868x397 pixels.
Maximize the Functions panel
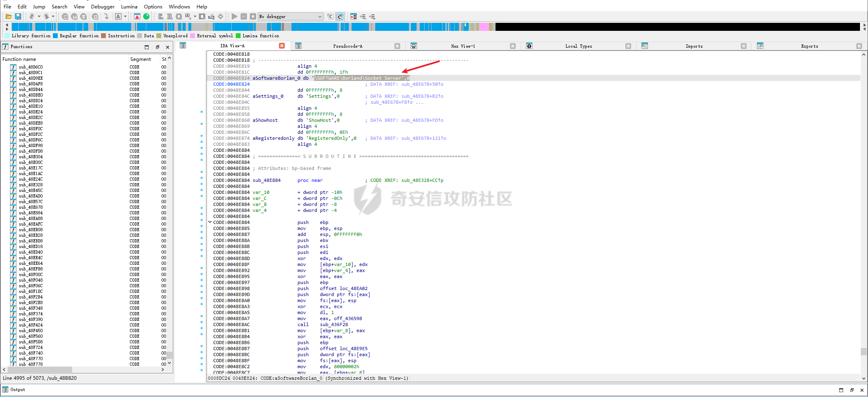pos(147,47)
